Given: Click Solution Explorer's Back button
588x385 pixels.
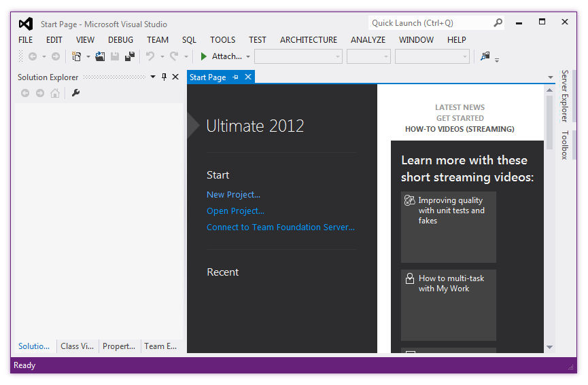Looking at the screenshot, I should point(25,93).
